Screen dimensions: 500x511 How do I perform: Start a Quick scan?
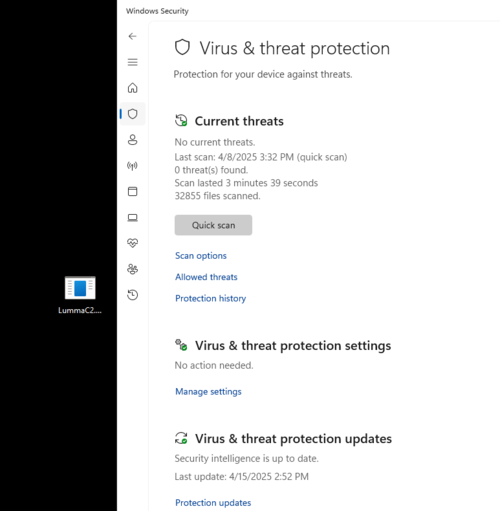(213, 225)
